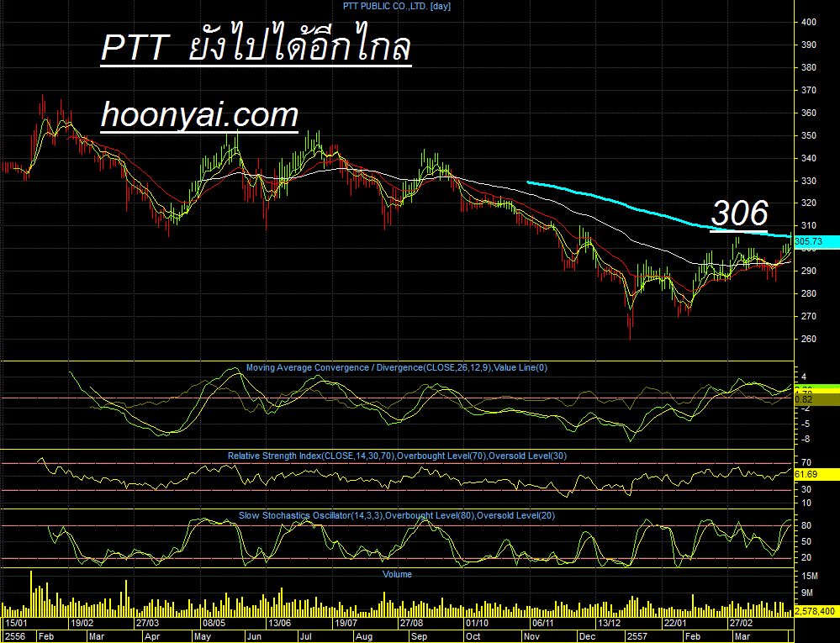The image size is (840, 643).
Task: Select the Moving Average Convergence / Divergence indicator title
Action: 396,368
